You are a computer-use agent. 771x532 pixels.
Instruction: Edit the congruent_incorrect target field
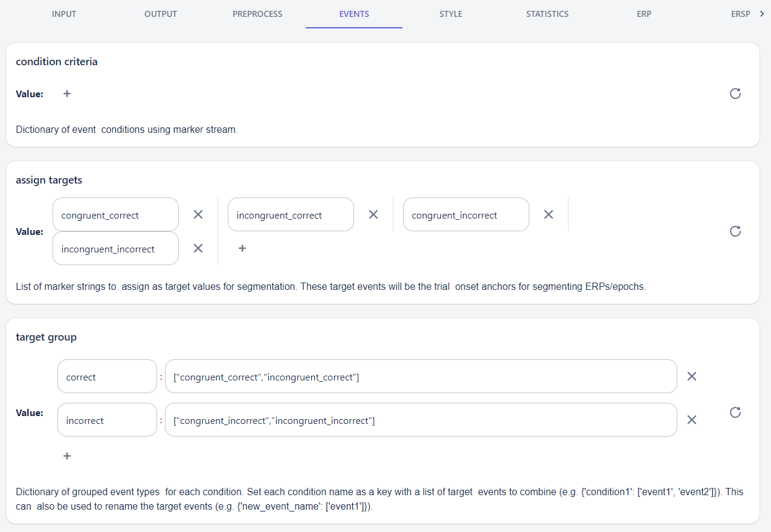[466, 214]
